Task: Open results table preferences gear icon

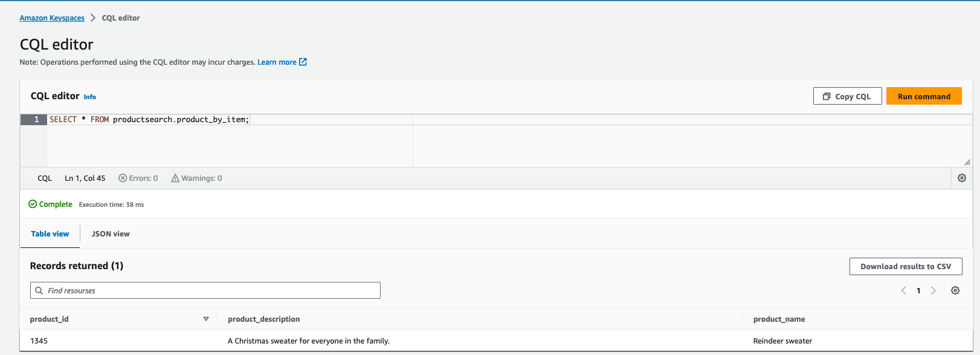Action: (x=955, y=290)
